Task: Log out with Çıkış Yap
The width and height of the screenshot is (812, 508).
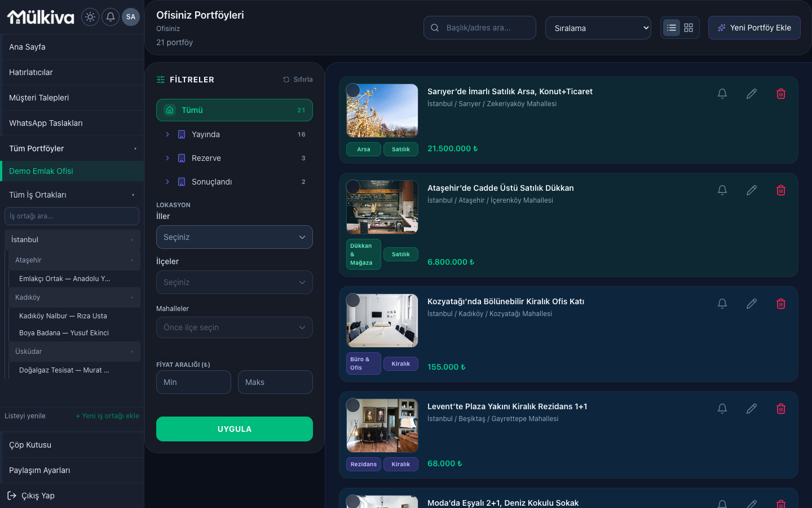Action: (x=72, y=496)
